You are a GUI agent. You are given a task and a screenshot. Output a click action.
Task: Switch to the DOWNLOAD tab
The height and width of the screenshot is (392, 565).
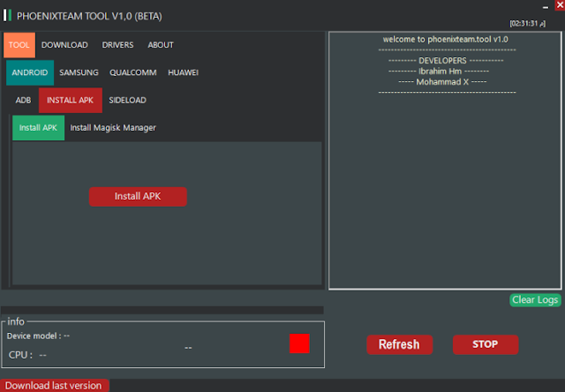64,45
